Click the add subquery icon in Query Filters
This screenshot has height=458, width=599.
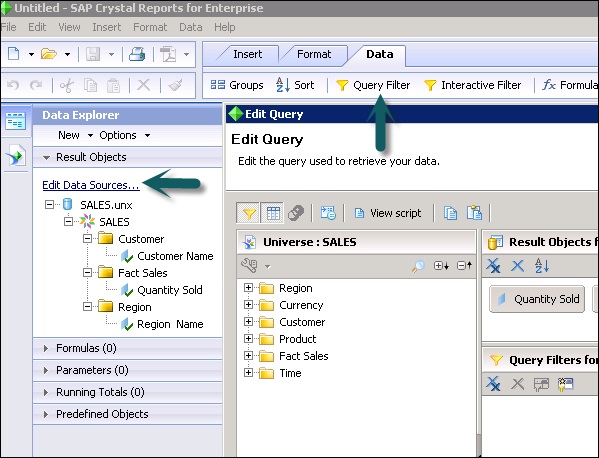(566, 384)
